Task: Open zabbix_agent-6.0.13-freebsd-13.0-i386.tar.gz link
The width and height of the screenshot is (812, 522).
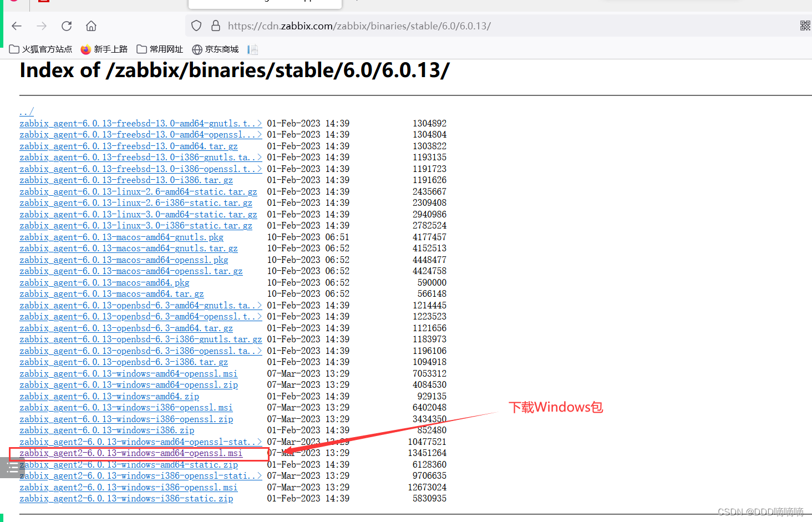Action: pyautogui.click(x=126, y=180)
